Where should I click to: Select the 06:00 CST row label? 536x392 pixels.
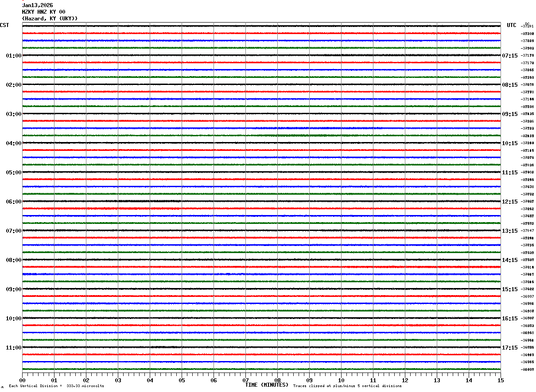[14, 202]
